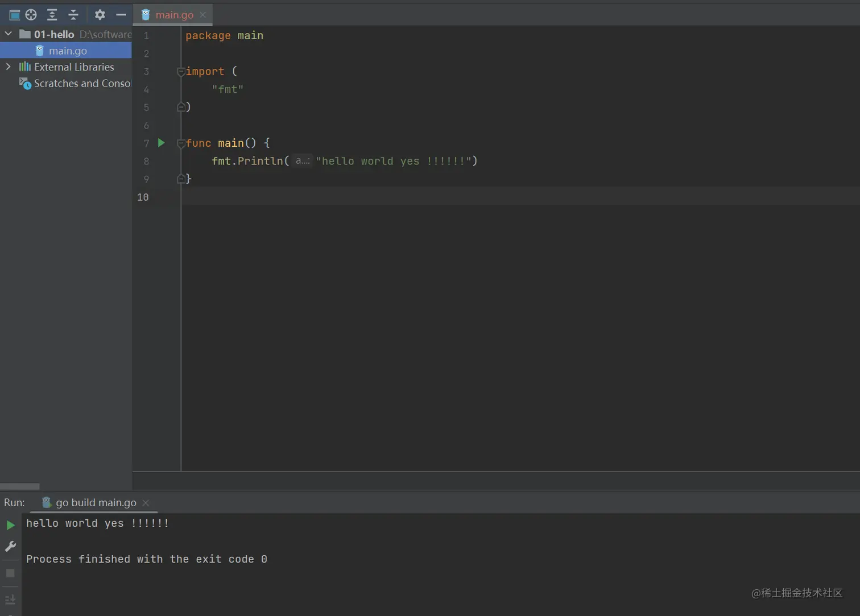Image resolution: width=860 pixels, height=616 pixels.
Task: Switch to 'go build main.go' run tab
Action: click(96, 503)
